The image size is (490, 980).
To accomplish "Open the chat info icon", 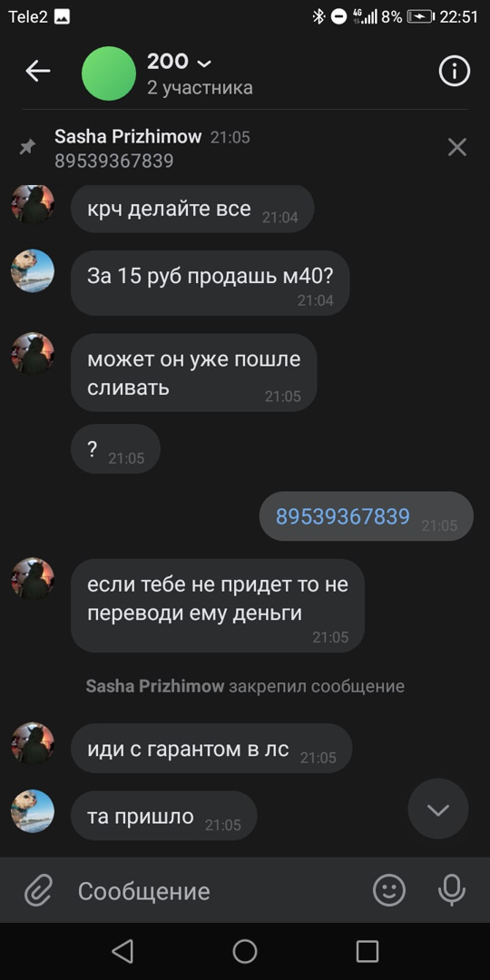I will [x=455, y=72].
